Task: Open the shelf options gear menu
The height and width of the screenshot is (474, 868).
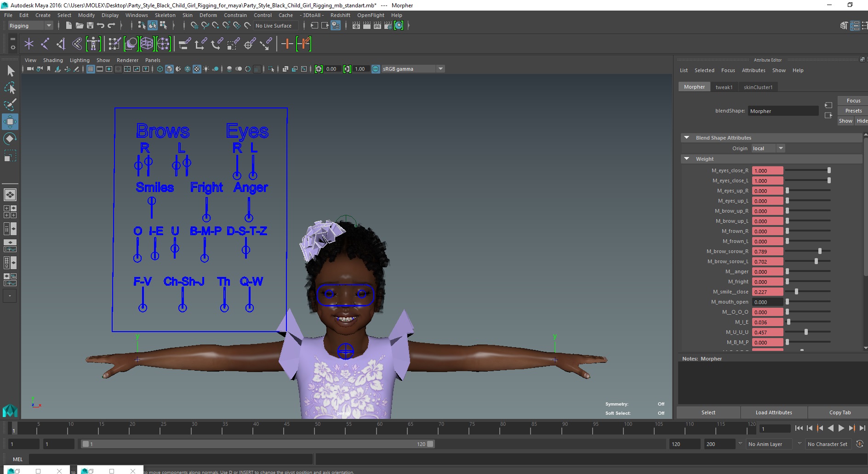Action: coord(13,47)
